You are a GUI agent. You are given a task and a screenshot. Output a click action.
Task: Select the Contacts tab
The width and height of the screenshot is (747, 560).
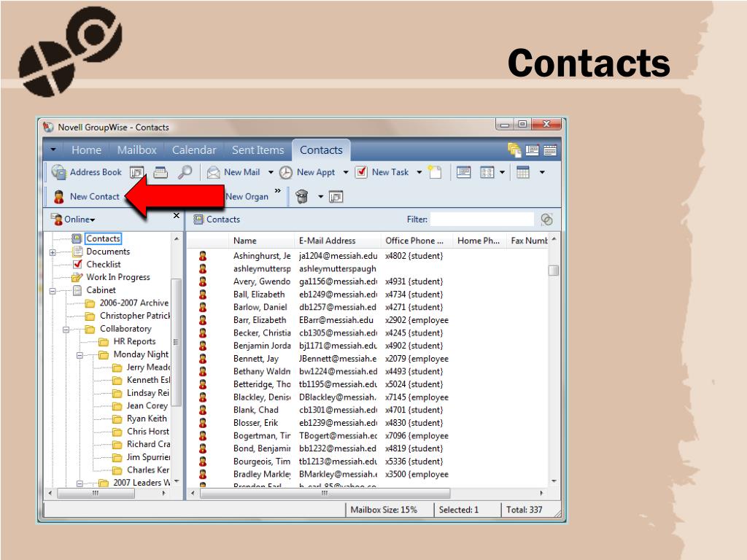point(321,150)
